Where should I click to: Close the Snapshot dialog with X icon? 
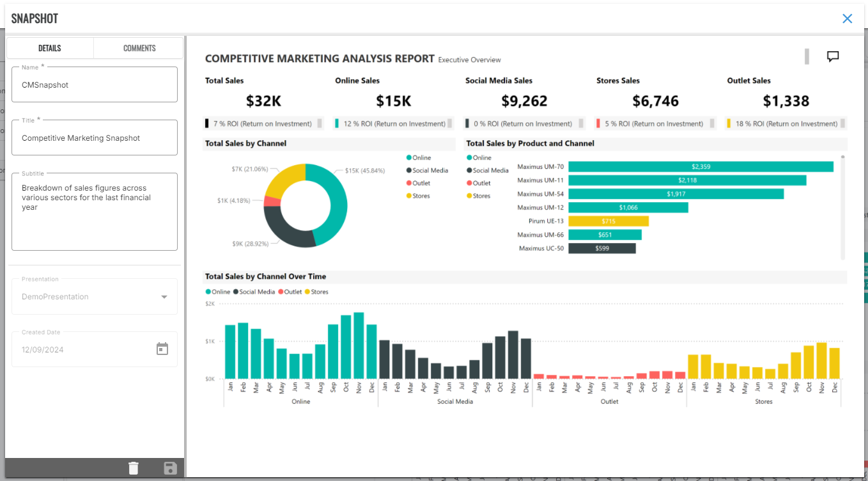click(x=848, y=19)
